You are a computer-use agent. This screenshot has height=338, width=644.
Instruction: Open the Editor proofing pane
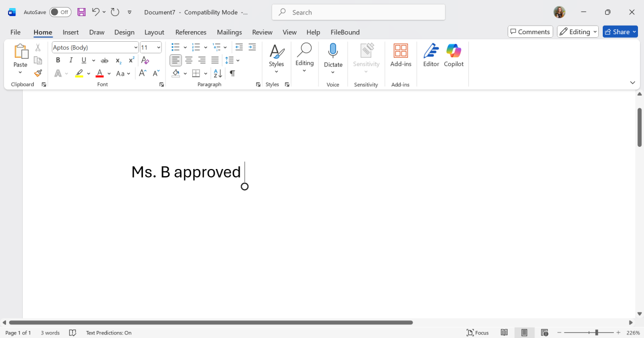(x=431, y=55)
